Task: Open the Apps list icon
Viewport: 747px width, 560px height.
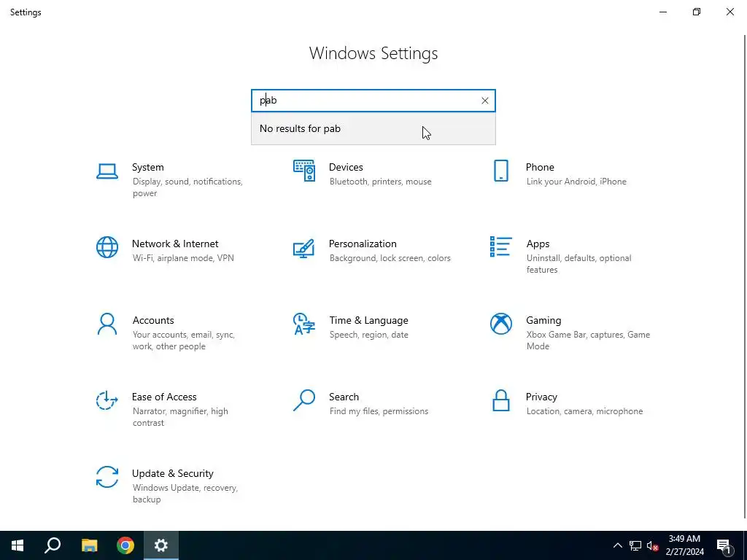Action: 501,246
